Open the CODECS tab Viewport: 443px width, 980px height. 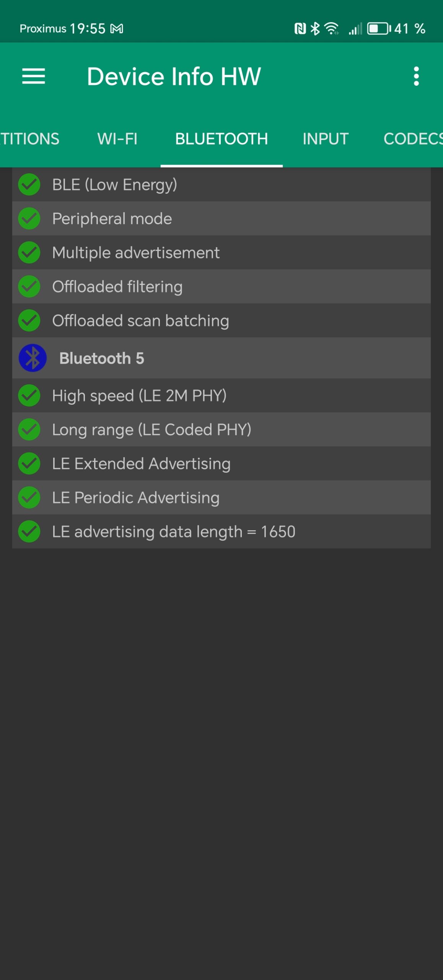(x=412, y=139)
